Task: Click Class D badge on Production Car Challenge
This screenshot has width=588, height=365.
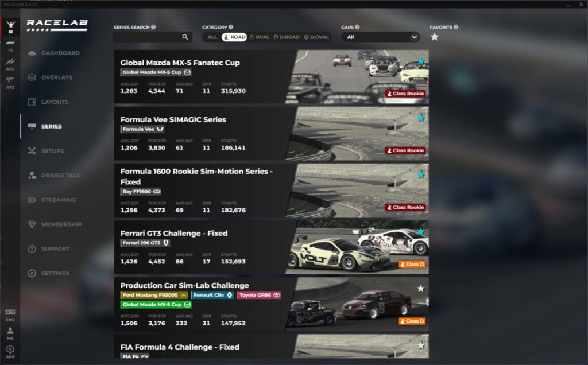Action: (x=412, y=321)
